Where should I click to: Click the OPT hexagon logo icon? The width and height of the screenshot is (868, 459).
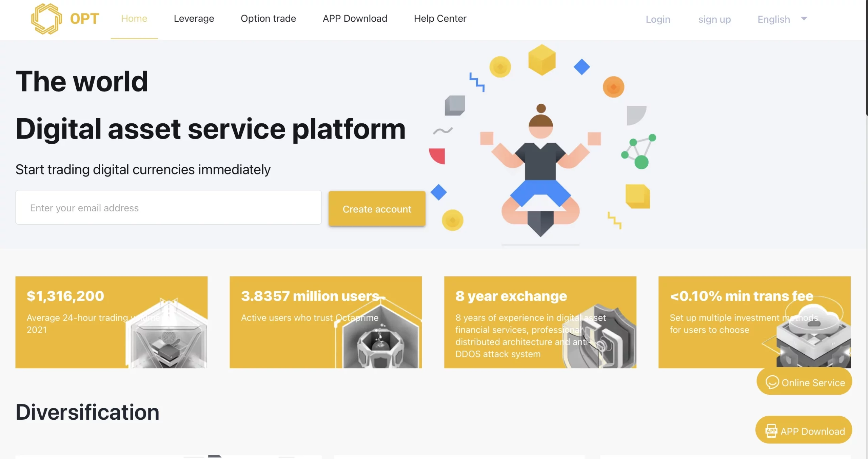point(46,19)
